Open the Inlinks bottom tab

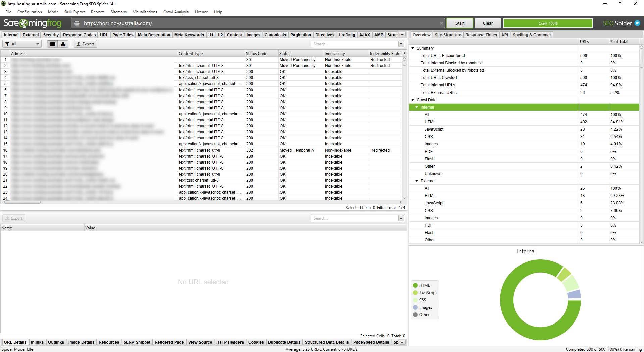point(37,342)
